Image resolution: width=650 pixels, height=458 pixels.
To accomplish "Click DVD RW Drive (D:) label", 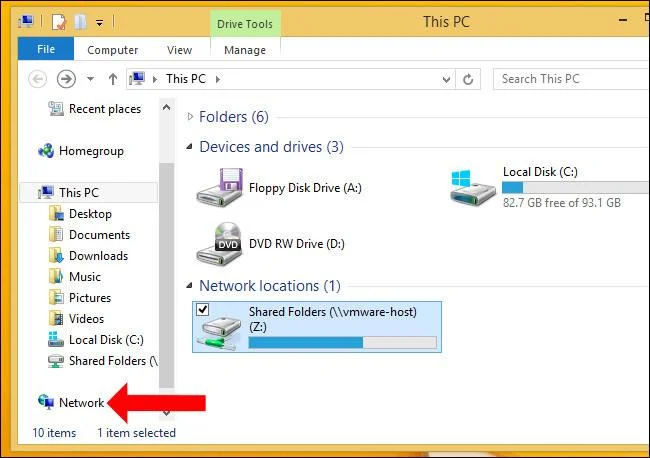I will [297, 244].
